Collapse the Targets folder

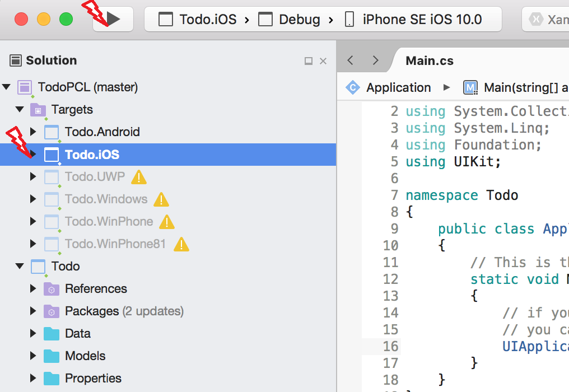click(x=20, y=109)
